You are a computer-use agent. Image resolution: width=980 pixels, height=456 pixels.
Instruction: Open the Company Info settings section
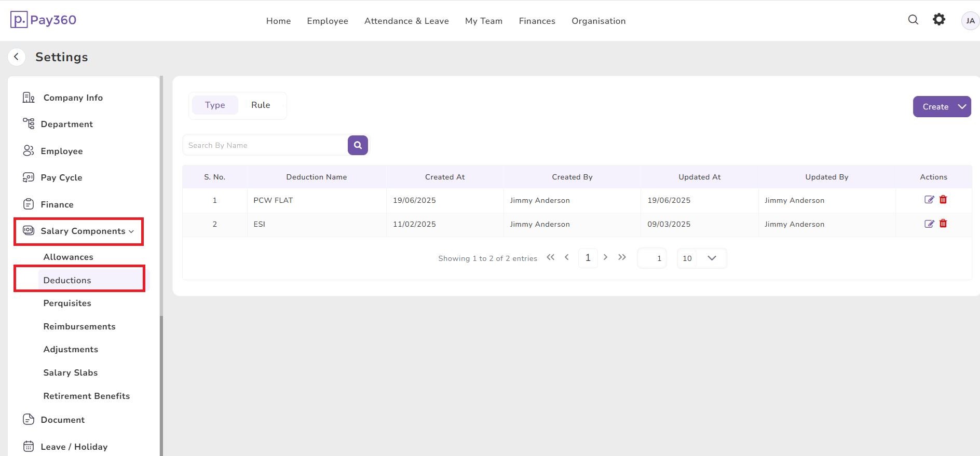73,98
